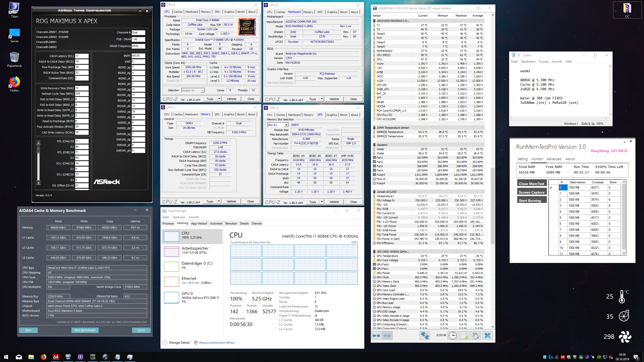644x362 pixels.
Task: Switch to Prozesse tab in Task-Manager
Action: coord(168,223)
